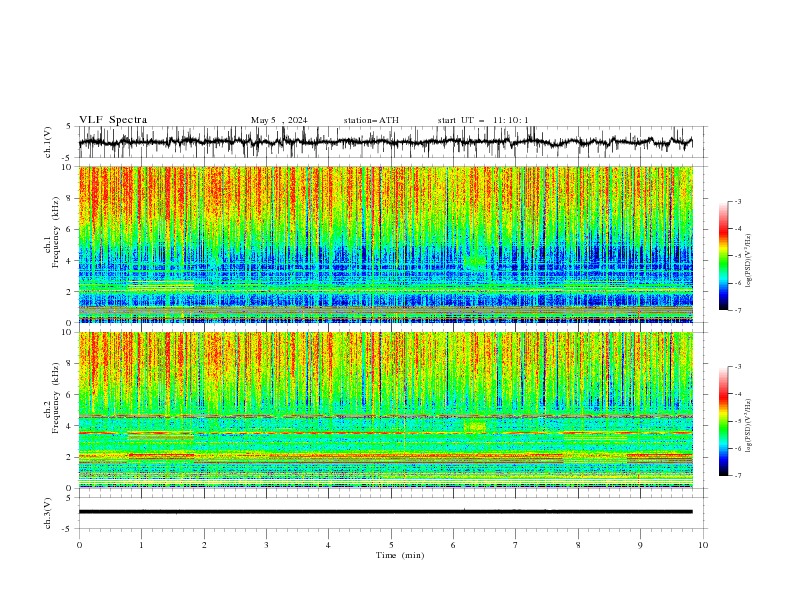Screen dimensions: 792x612
Task: Click time axis tick label '10'
Action: coord(703,545)
